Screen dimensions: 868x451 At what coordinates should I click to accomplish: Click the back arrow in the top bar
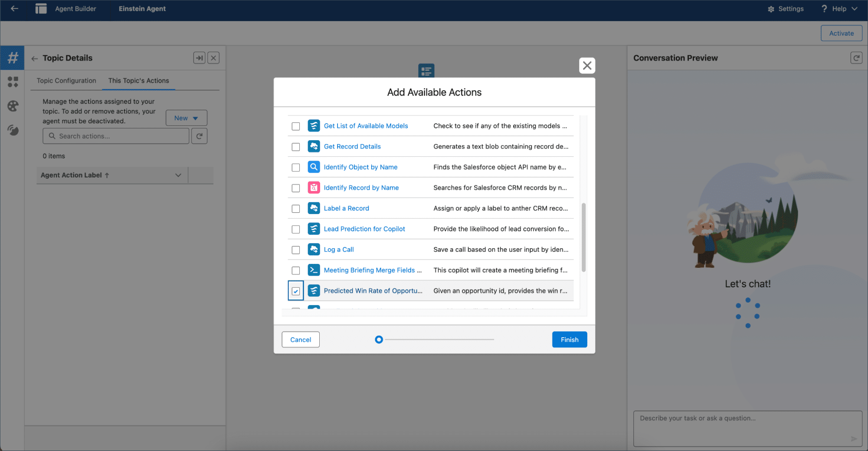pos(14,9)
